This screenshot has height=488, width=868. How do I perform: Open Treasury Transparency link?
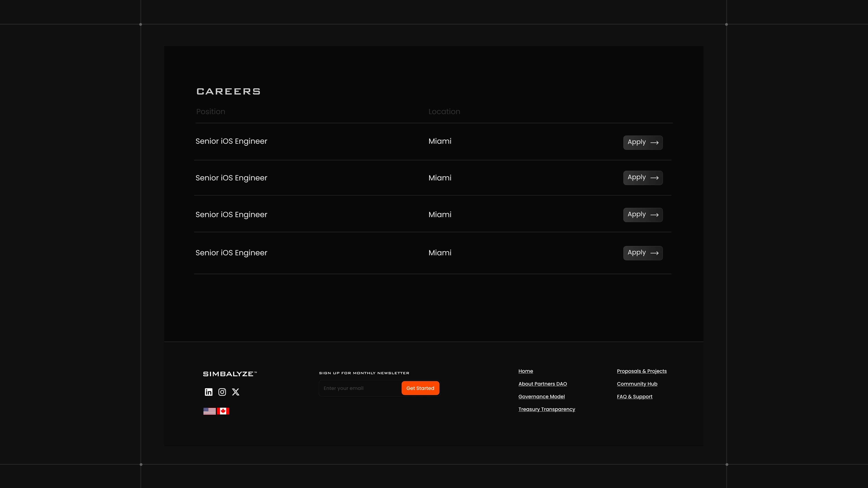click(x=547, y=409)
